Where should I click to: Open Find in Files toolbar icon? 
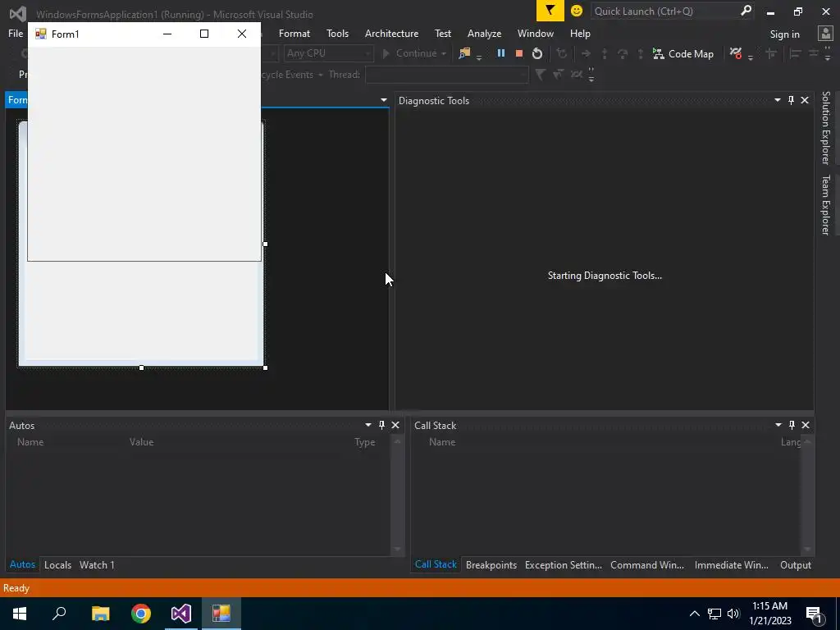coord(464,53)
